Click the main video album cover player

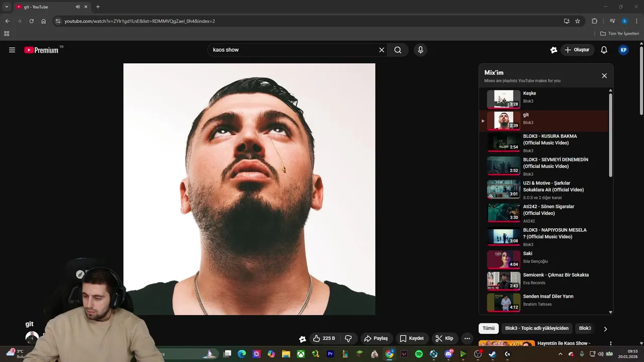(x=249, y=189)
